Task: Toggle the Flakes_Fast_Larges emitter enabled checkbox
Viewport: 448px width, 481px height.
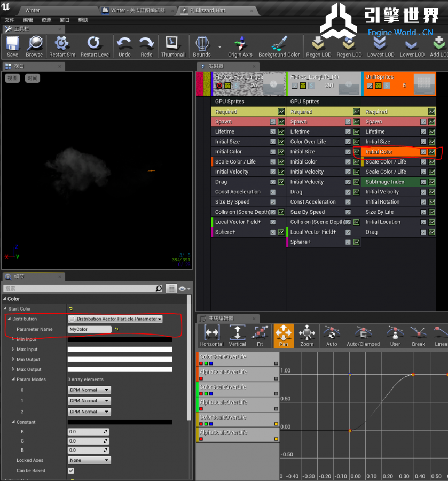Action: (x=219, y=86)
